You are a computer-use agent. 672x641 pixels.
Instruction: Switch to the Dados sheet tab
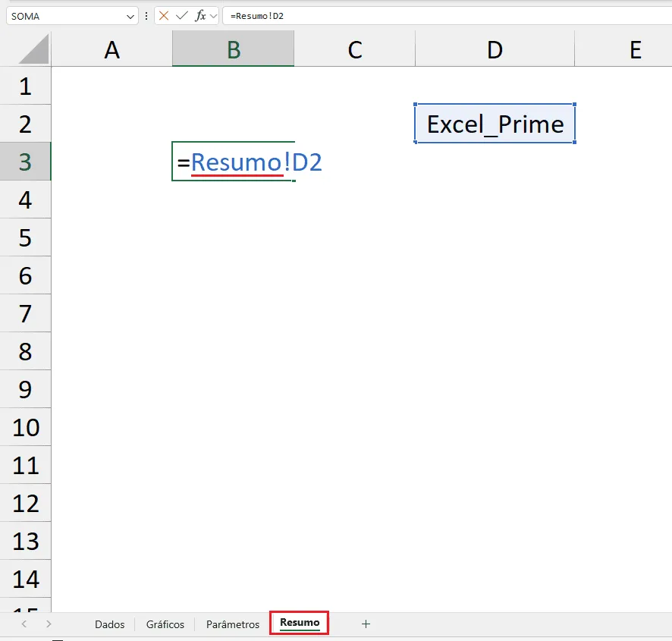[x=110, y=624]
